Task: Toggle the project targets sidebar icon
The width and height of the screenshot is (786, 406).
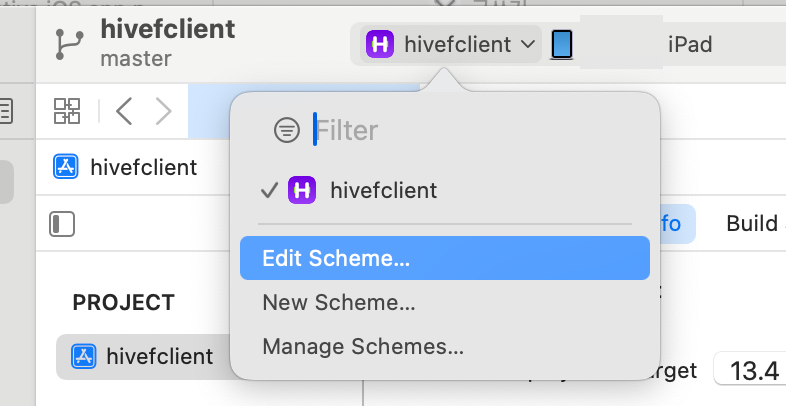Action: pyautogui.click(x=62, y=224)
